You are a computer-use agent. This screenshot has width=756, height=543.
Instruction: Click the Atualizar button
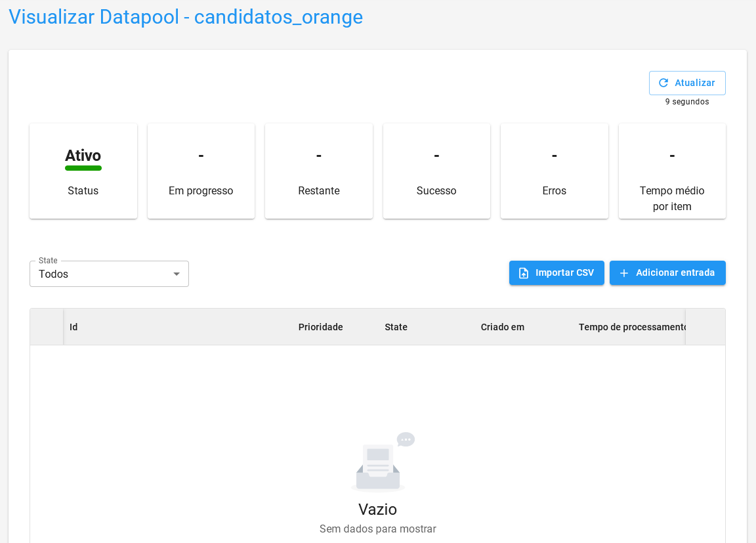687,83
